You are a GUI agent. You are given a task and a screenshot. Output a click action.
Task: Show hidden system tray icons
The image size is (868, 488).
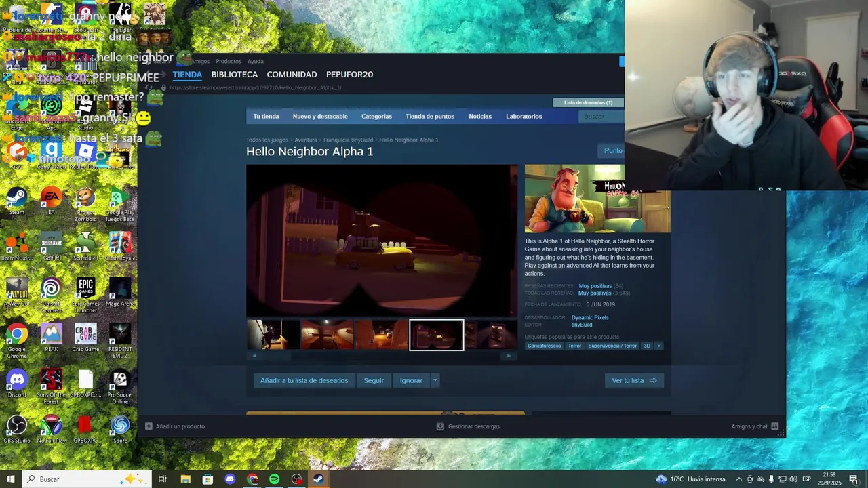coord(738,479)
